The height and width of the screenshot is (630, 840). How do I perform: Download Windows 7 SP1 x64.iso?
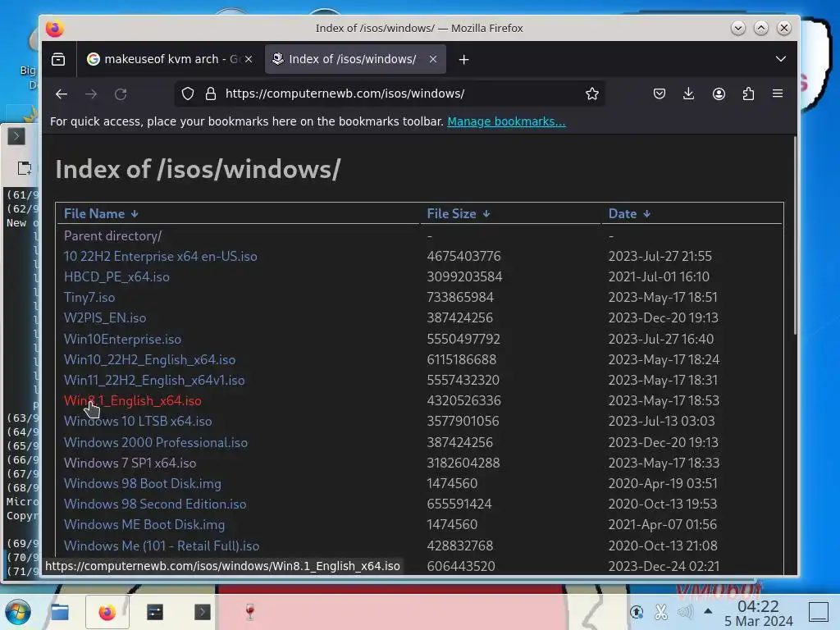coord(130,463)
